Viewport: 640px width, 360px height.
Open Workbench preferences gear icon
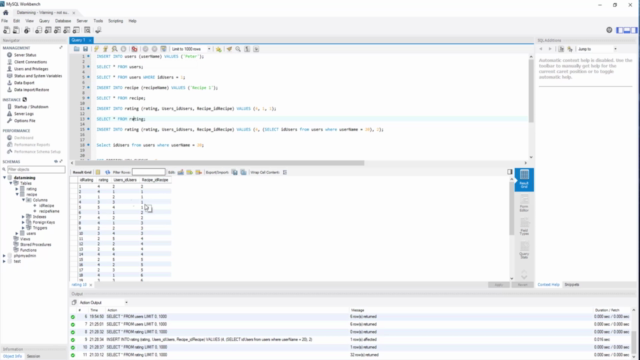(609, 30)
